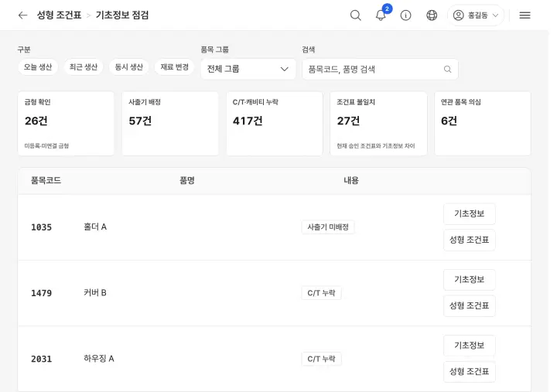The image size is (557, 392).
Task: Click 성형 조건표 button for item 1479
Action: tap(470, 305)
